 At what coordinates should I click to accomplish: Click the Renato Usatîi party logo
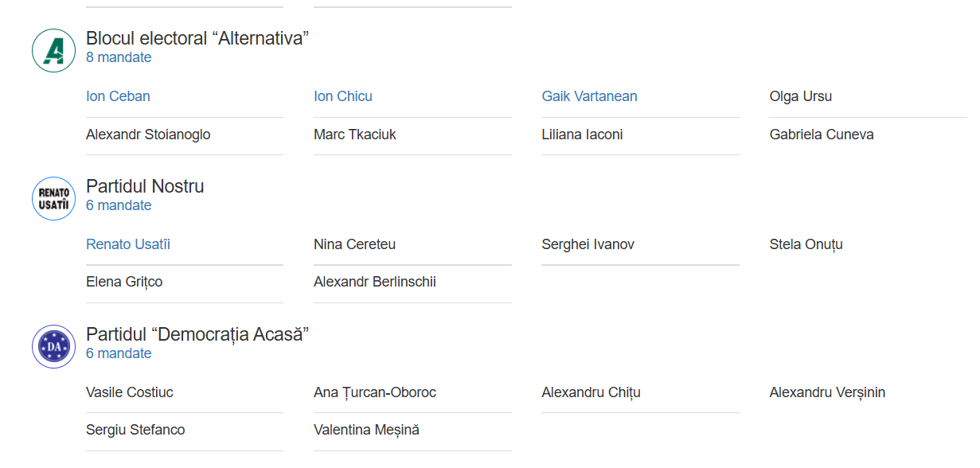point(53,198)
